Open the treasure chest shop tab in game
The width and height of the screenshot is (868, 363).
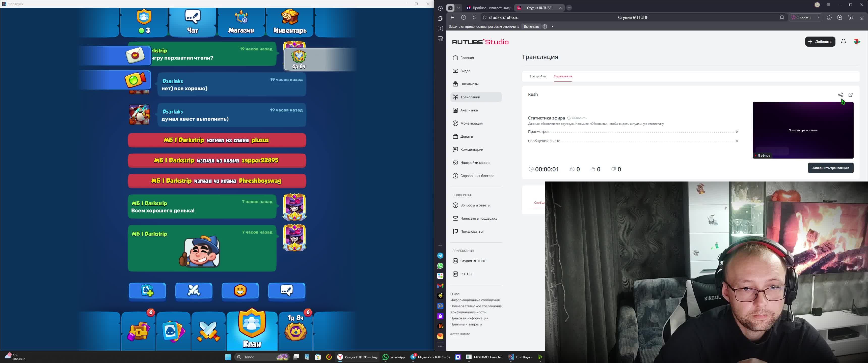139,331
